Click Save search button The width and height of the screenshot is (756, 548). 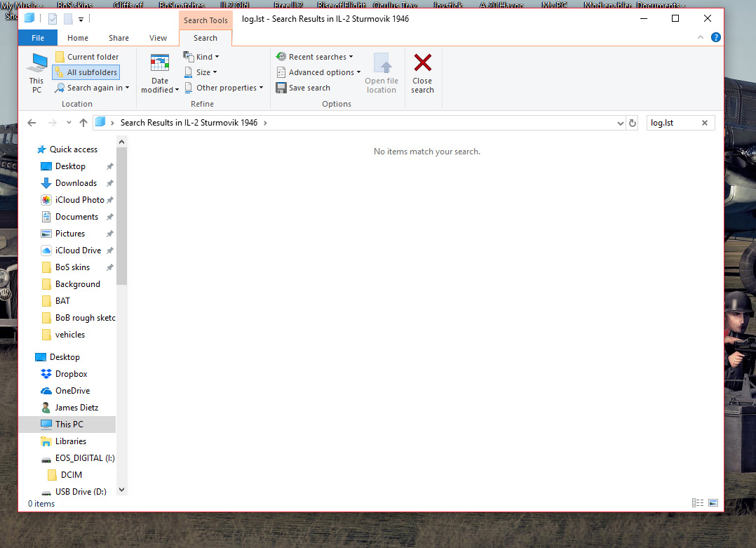tap(303, 88)
